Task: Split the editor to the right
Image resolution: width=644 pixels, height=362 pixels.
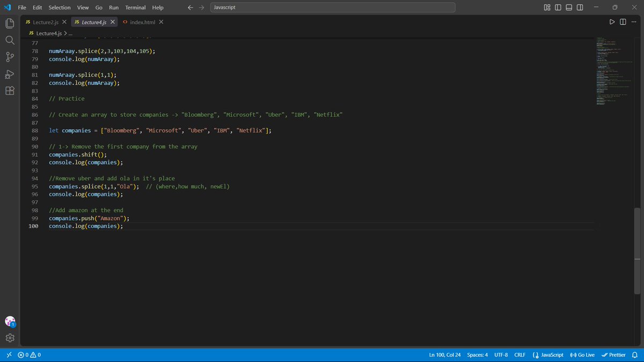Action: point(623,22)
